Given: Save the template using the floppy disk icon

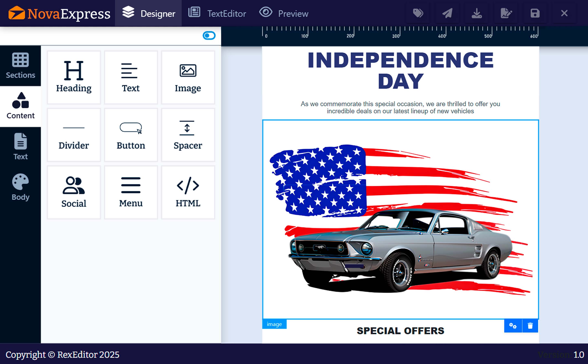Looking at the screenshot, I should 535,13.
